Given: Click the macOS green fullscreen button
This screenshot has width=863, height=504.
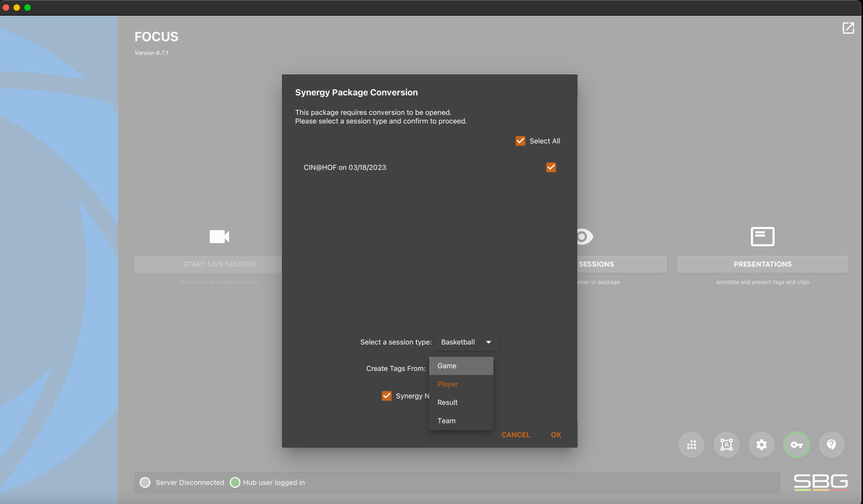Looking at the screenshot, I should click(27, 8).
